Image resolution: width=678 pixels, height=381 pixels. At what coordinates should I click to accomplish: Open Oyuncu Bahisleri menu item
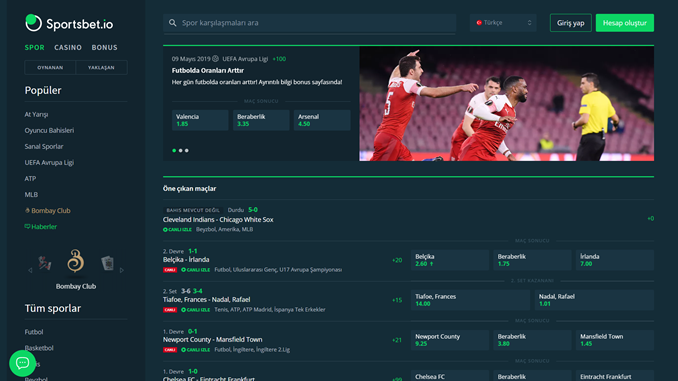coord(49,131)
